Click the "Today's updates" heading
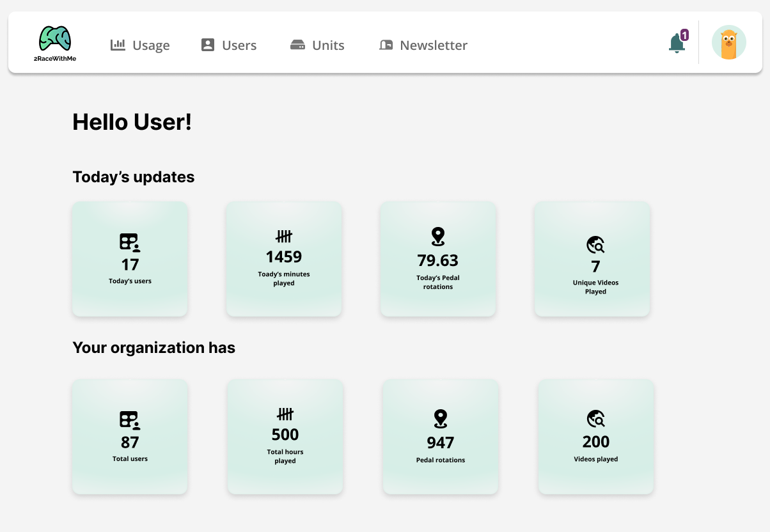This screenshot has width=770, height=532. tap(134, 176)
